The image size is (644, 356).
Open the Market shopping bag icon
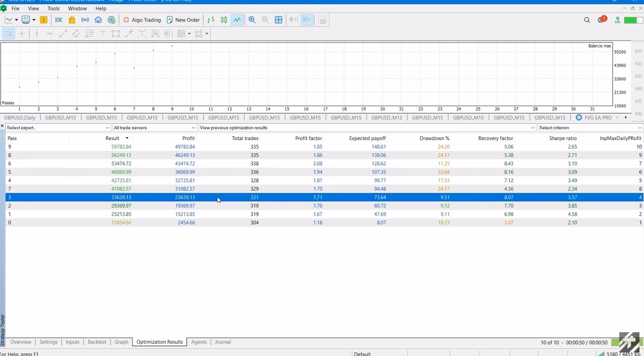tap(72, 20)
